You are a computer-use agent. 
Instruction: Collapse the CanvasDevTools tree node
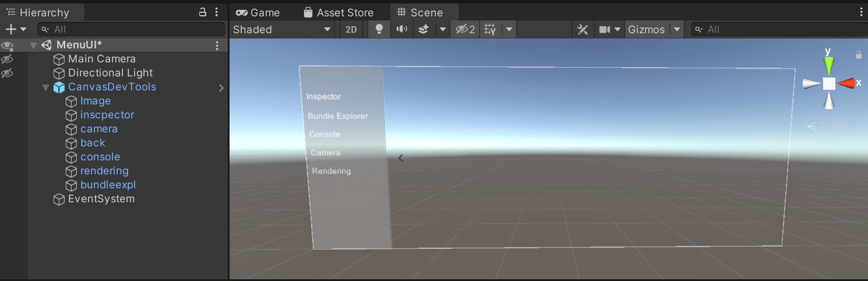pyautogui.click(x=45, y=87)
